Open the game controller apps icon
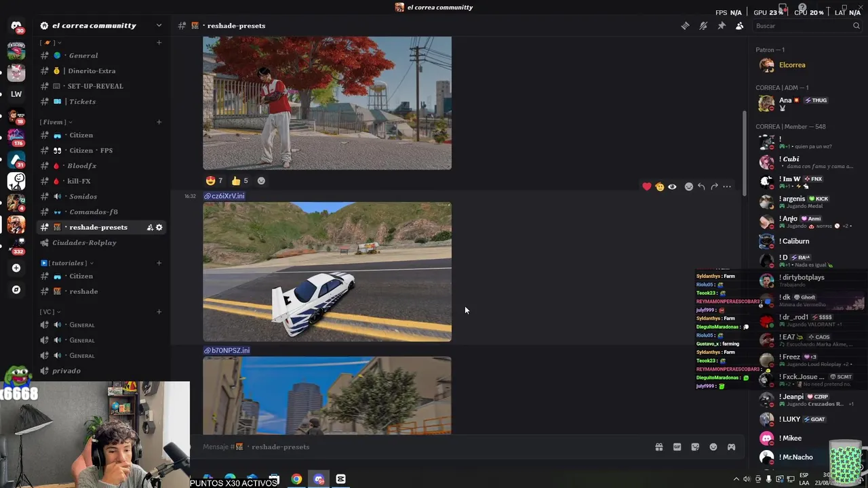This screenshot has width=868, height=488. point(731,447)
